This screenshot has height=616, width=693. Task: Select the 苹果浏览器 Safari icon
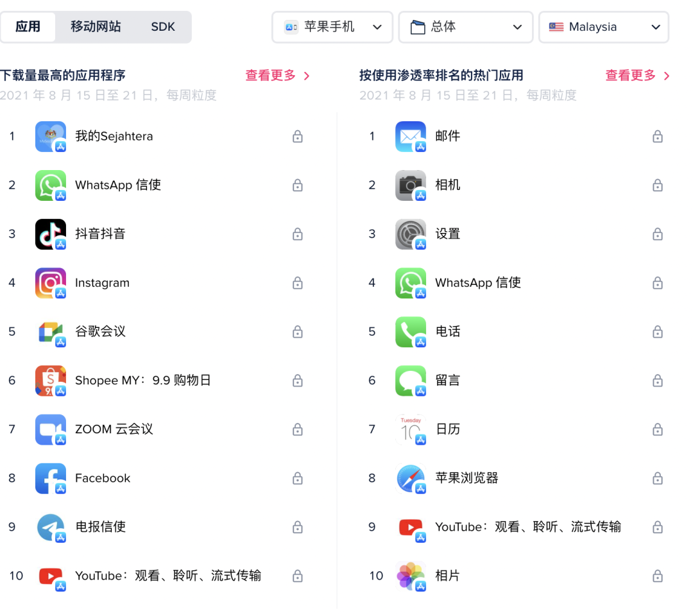pyautogui.click(x=410, y=477)
